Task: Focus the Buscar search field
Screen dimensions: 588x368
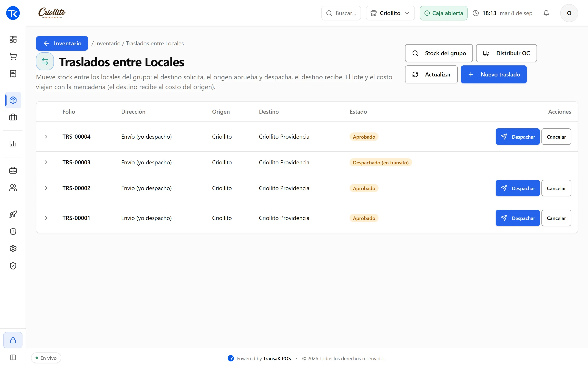Action: 341,13
